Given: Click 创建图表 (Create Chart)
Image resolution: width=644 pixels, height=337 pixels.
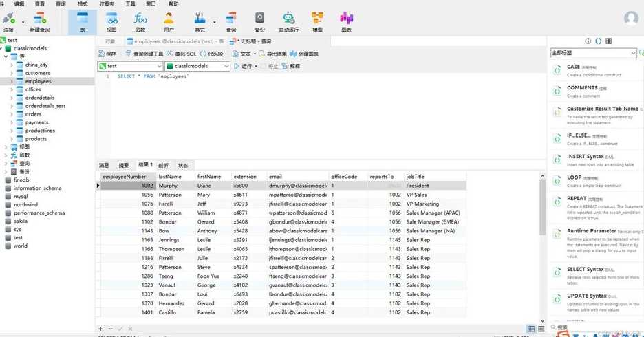Looking at the screenshot, I should pyautogui.click(x=304, y=54).
